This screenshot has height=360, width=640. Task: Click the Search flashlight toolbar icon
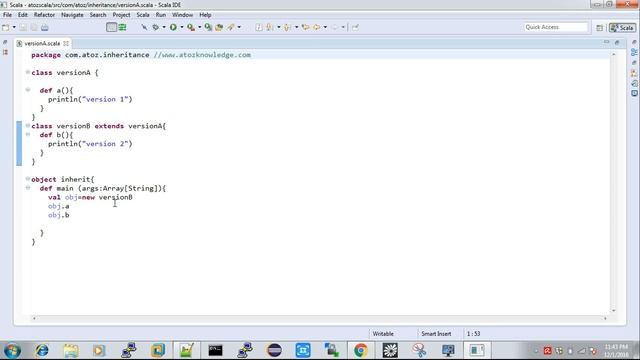(x=231, y=27)
